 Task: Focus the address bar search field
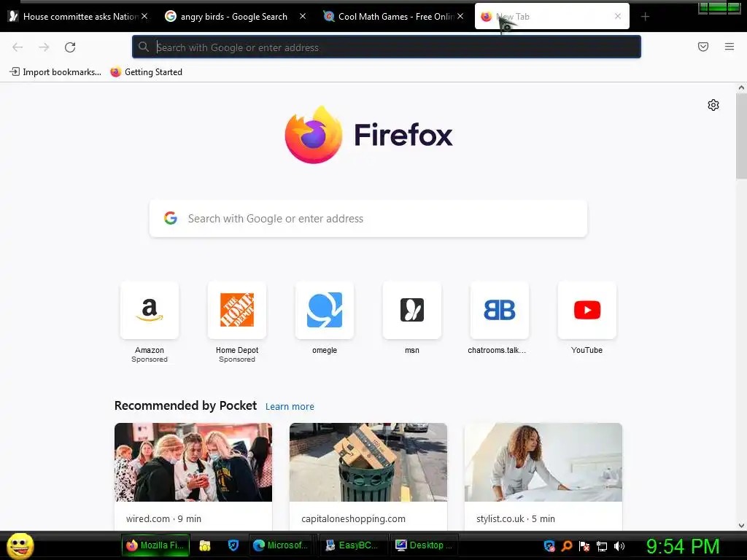387,47
